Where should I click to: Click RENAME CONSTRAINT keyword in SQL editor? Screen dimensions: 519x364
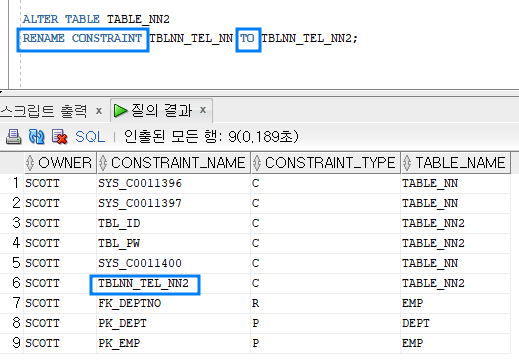(82, 38)
